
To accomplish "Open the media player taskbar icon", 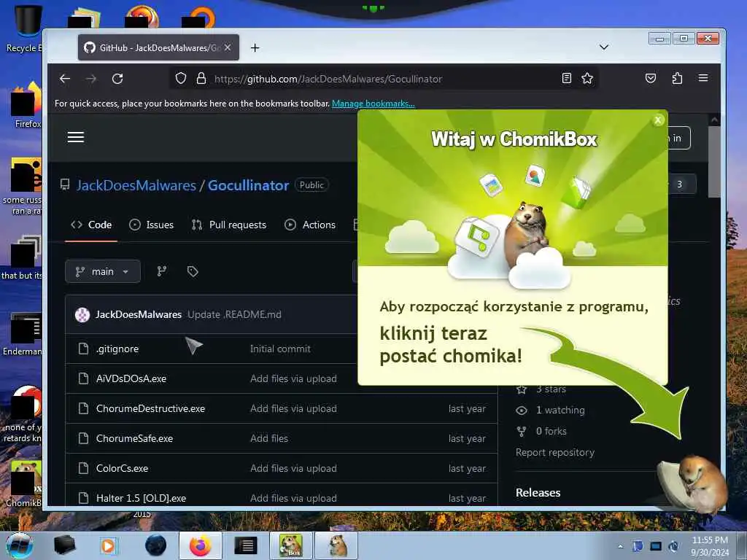I will click(108, 545).
